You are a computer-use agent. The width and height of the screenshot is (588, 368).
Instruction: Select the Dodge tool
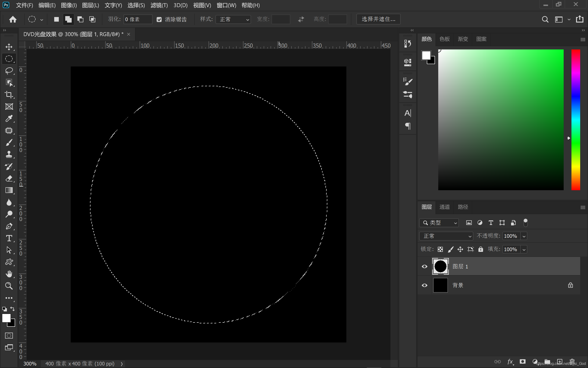9,214
